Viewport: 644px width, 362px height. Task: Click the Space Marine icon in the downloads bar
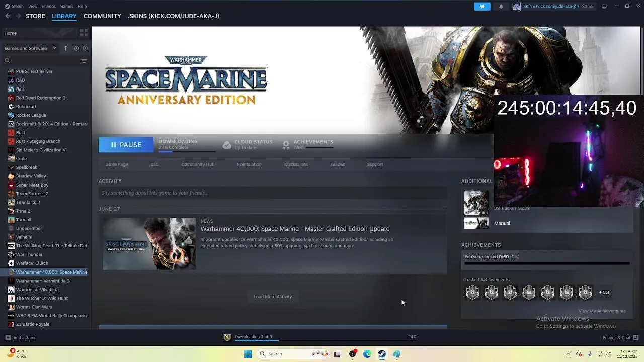coord(227,337)
